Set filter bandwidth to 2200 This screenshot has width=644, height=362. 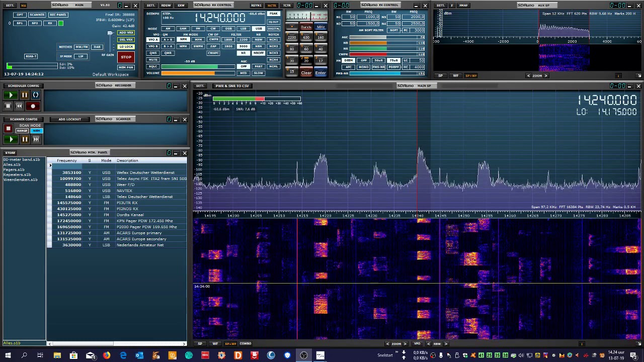click(x=244, y=40)
